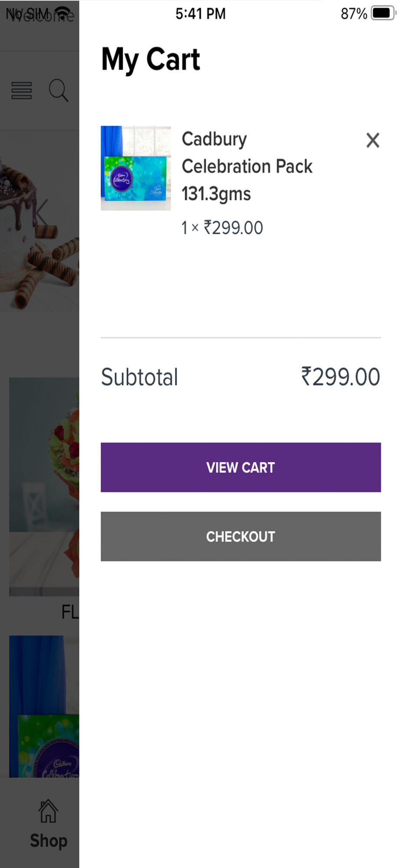Remove Cadbury Celebration Pack with X icon

(372, 140)
